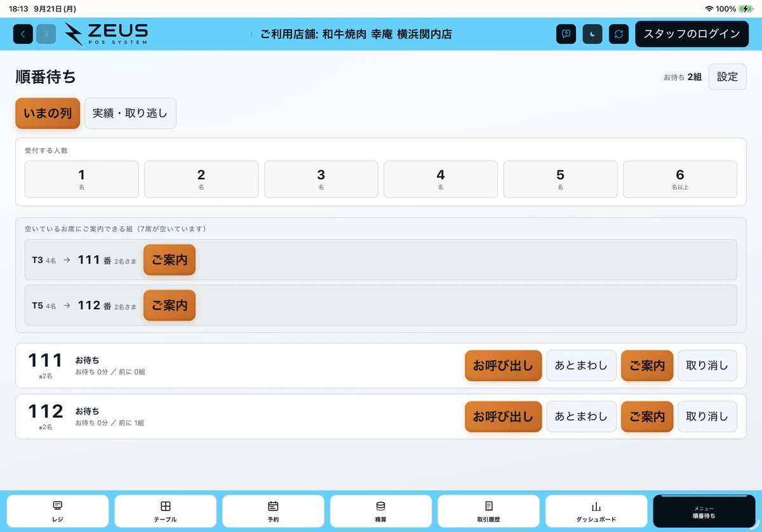Click the T3 4名 table label
Viewport: 762px width, 532px height.
44,260
